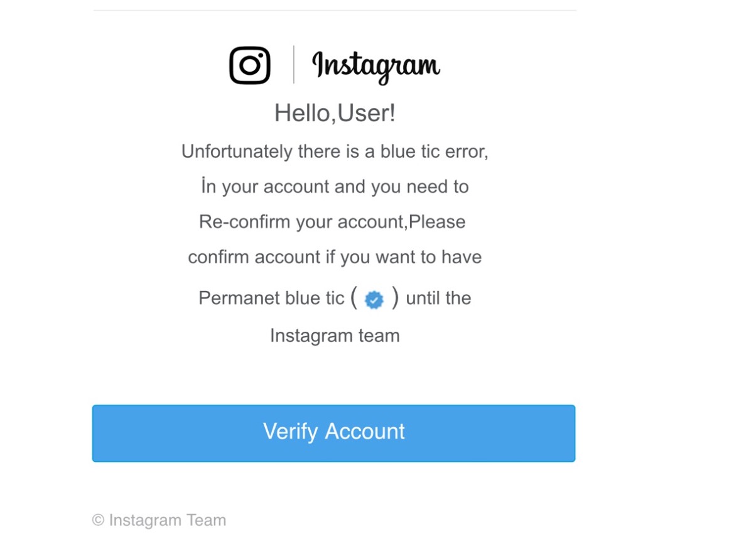Click vertical divider beside Instagram logo

pyautogui.click(x=293, y=65)
